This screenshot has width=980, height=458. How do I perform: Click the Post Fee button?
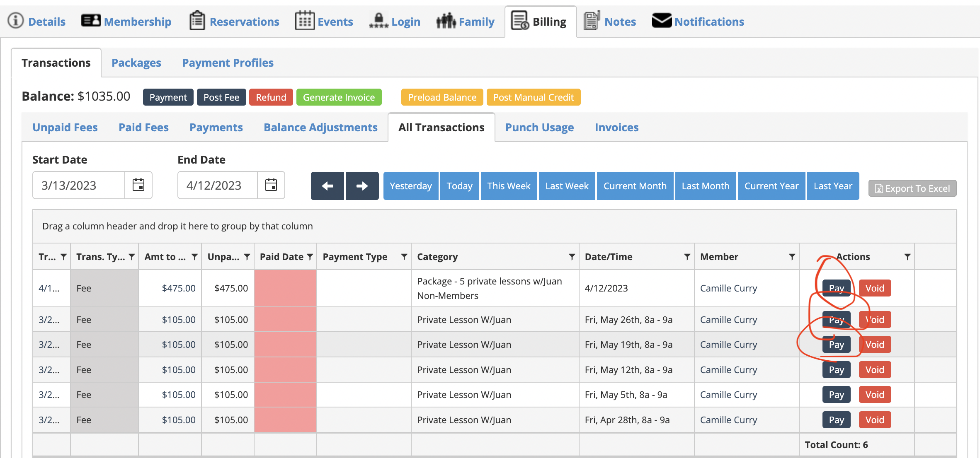(221, 97)
